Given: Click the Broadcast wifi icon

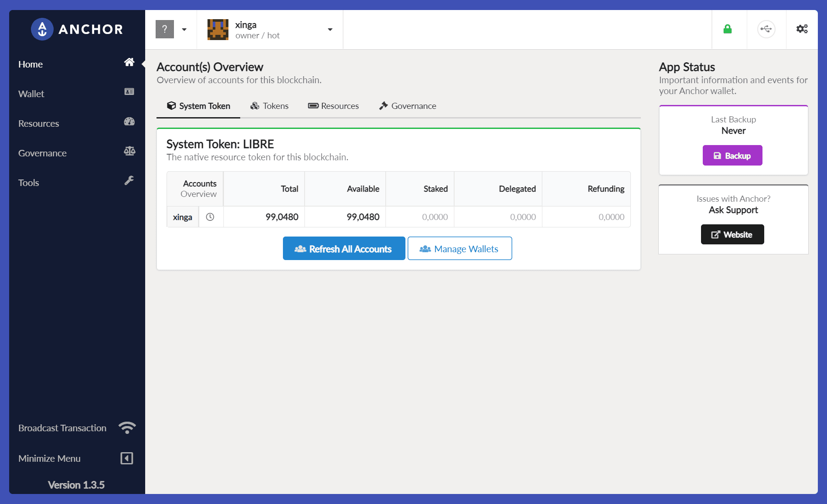Looking at the screenshot, I should [127, 428].
